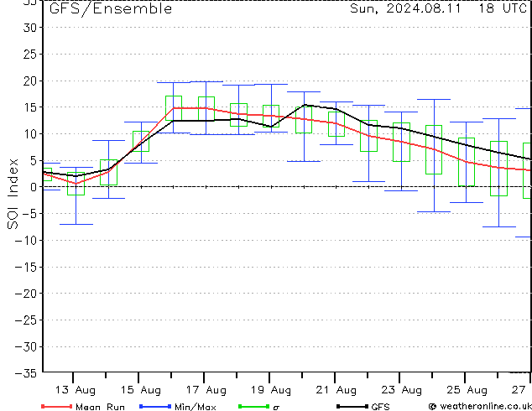Click the y-axis value -25
The height and width of the screenshot is (411, 532).
pyautogui.click(x=26, y=320)
